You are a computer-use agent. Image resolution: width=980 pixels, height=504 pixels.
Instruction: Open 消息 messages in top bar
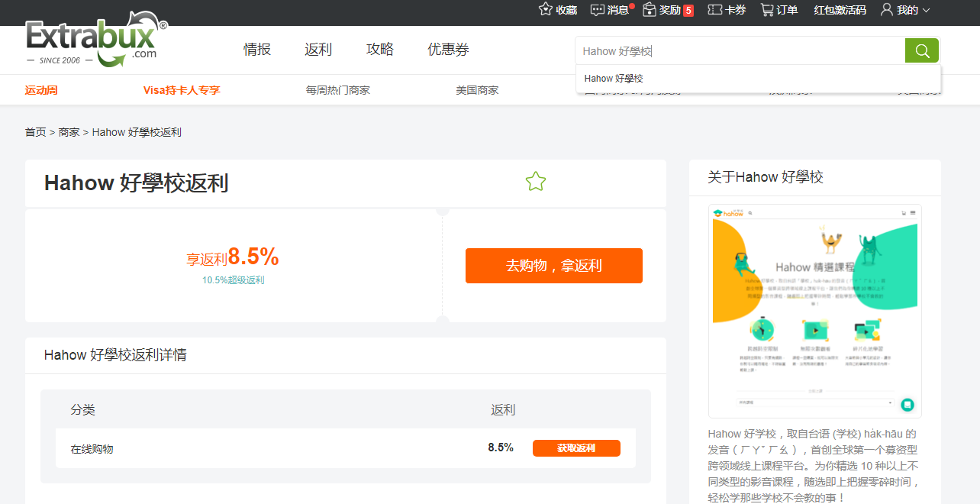click(x=610, y=10)
